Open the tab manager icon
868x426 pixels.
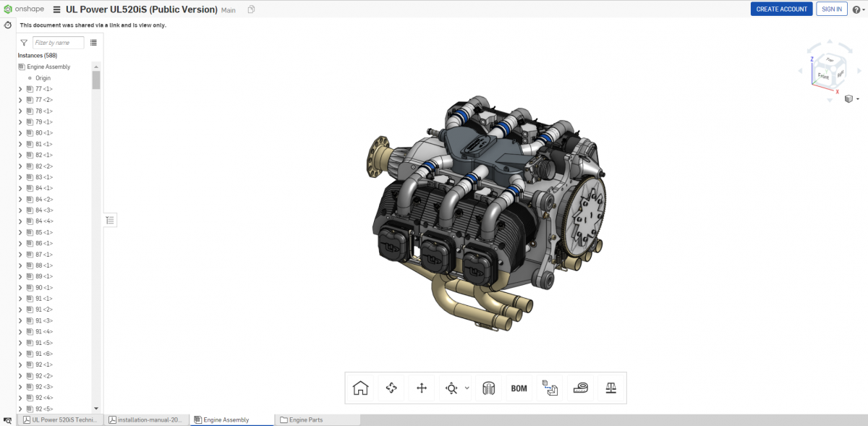7,419
